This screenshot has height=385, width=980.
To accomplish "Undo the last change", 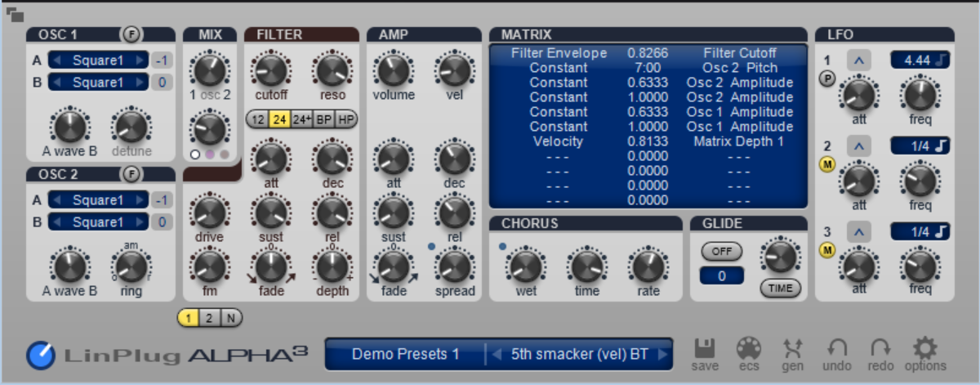I will point(836,348).
